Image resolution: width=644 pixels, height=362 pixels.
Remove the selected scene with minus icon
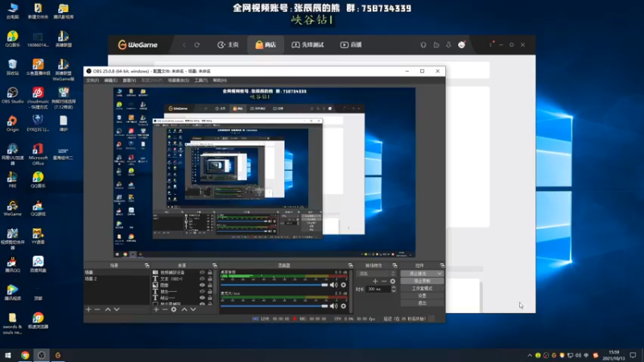pyautogui.click(x=97, y=310)
